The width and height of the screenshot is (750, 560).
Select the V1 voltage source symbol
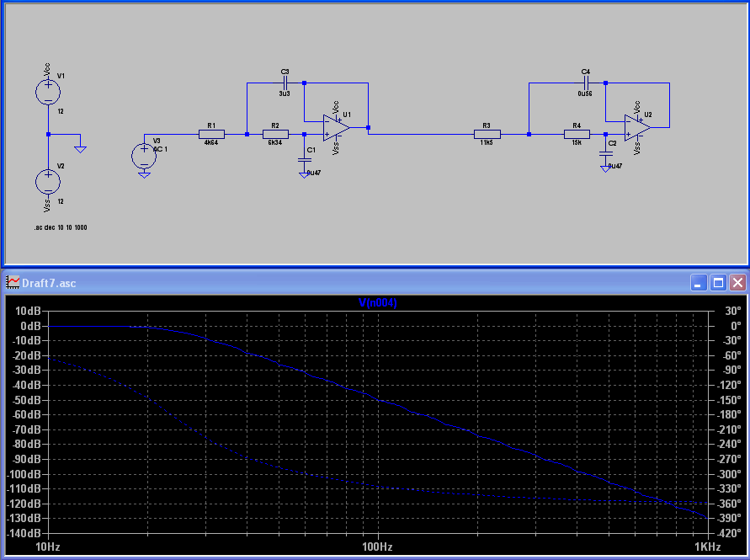pos(48,92)
